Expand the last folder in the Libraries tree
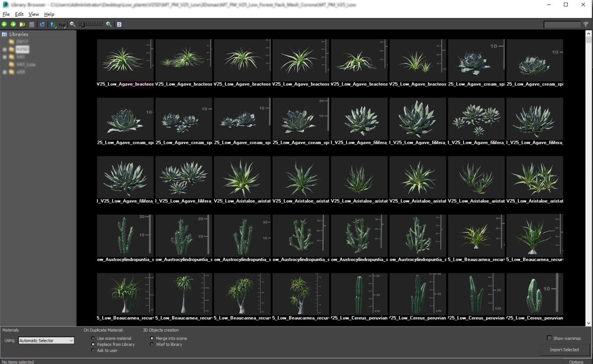593x364 pixels. pyautogui.click(x=5, y=72)
